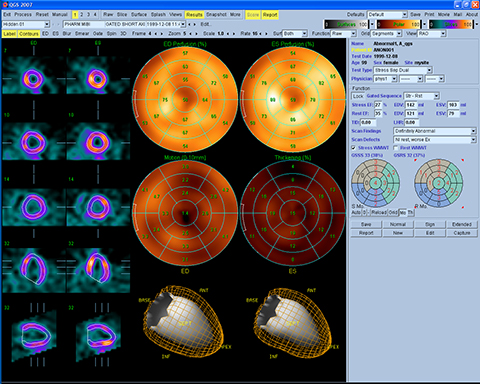
Task: Toggle the Contours overlay button
Action: point(29,34)
